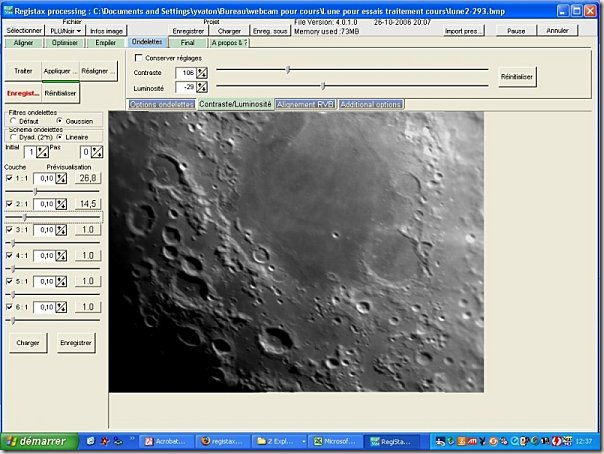The height and width of the screenshot is (454, 604).
Task: Click the stepper icon for layer 1:1
Action: (61, 178)
